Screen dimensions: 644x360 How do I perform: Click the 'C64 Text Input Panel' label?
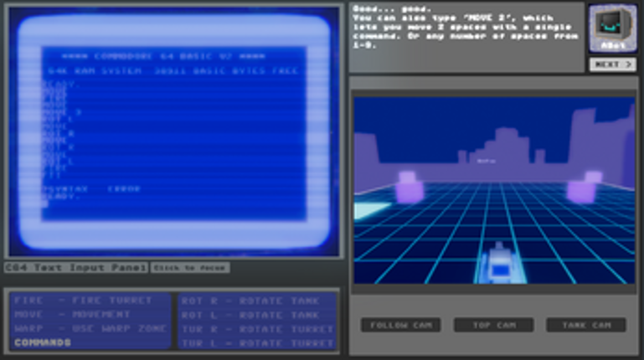76,268
